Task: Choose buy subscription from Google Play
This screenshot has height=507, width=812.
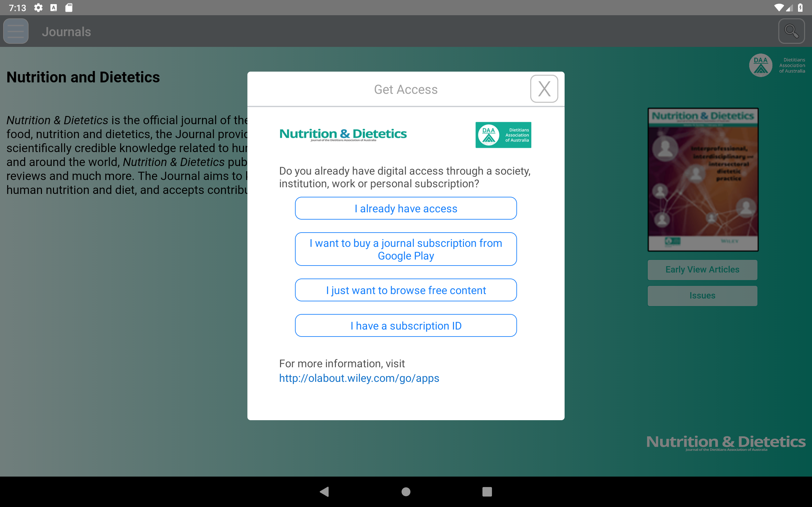Action: coord(406,249)
